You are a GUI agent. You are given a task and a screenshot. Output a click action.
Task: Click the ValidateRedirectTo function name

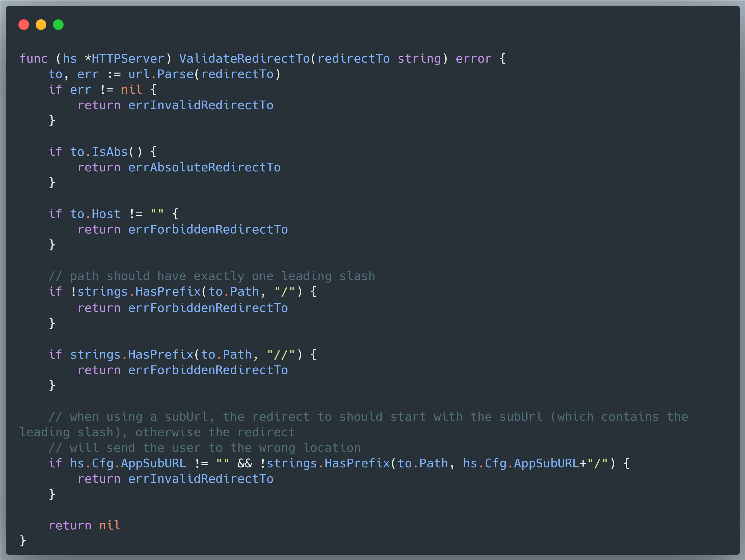[x=244, y=59]
